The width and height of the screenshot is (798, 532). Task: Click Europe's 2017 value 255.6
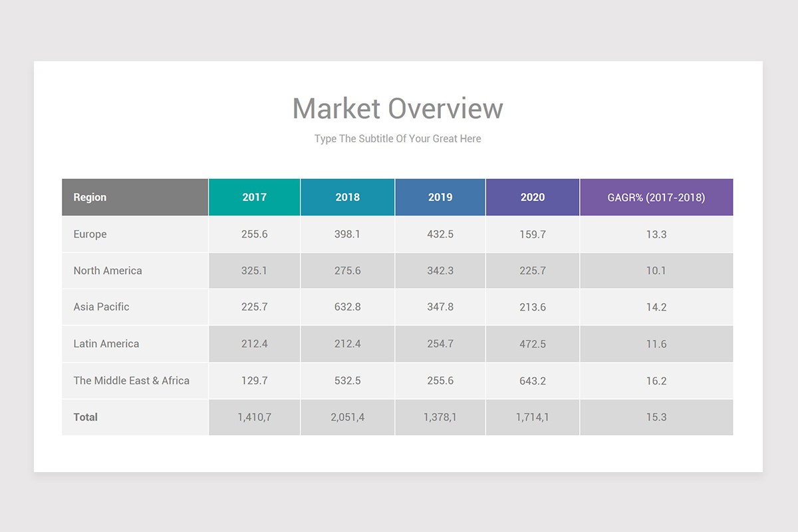[254, 234]
